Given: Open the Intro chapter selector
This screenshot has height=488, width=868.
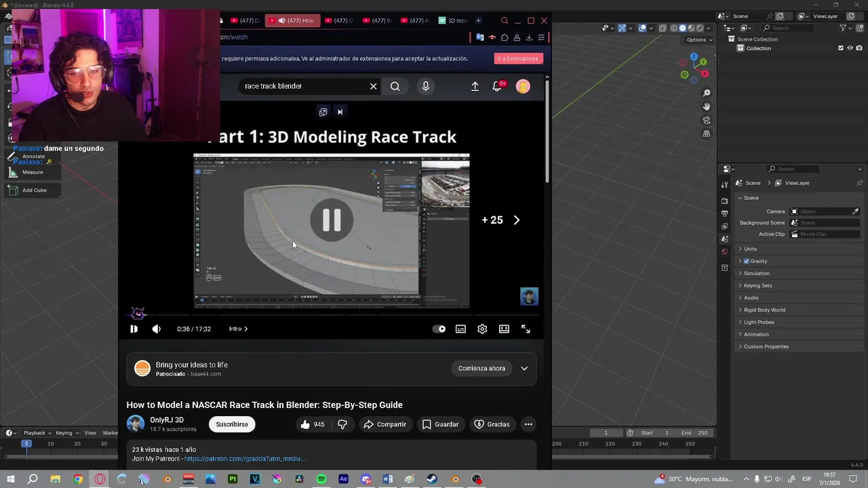Looking at the screenshot, I should click(238, 329).
